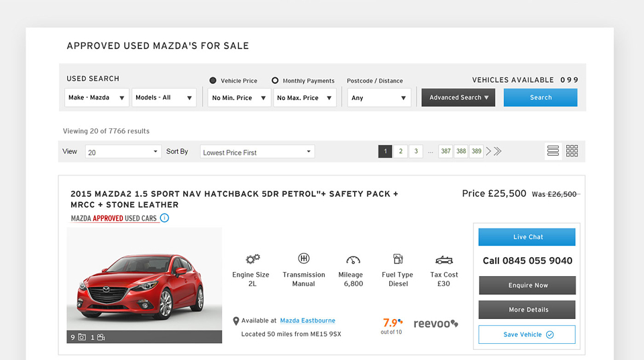Expand the Advanced Search options

458,97
